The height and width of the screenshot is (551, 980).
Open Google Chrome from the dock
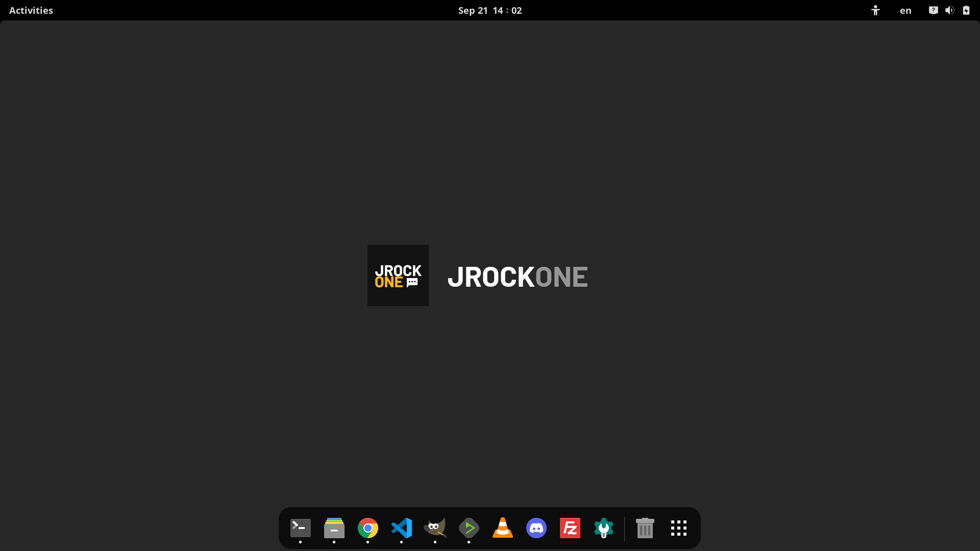(367, 528)
